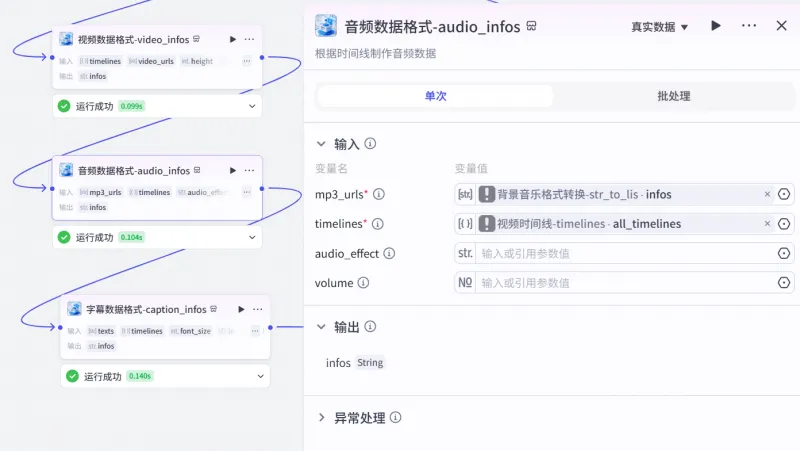
Task: Click the caption_infos node plugin icon
Action: [74, 309]
